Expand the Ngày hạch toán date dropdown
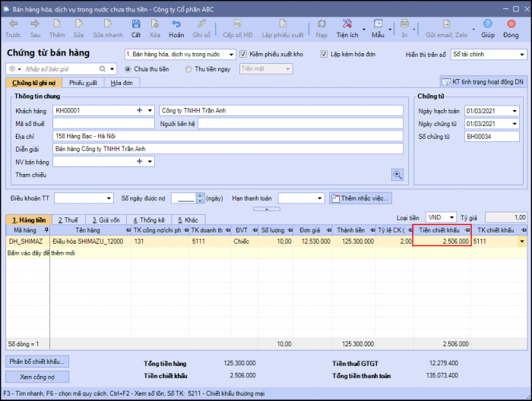Viewport: 532px width, 401px height. (x=515, y=111)
